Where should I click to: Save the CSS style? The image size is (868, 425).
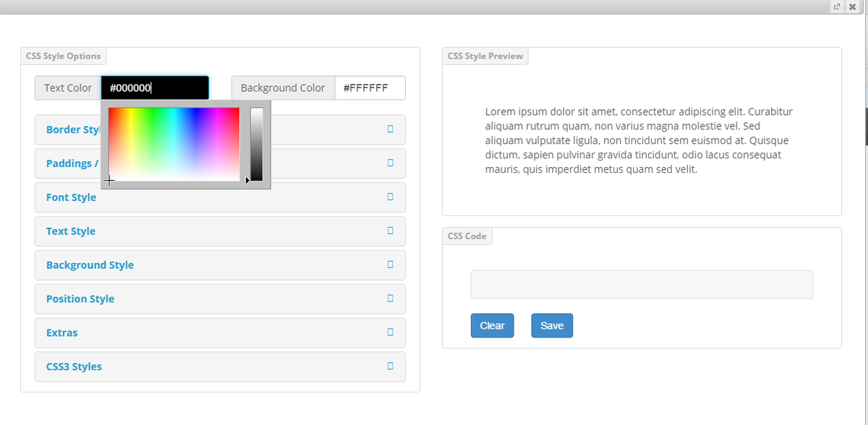pyautogui.click(x=552, y=326)
